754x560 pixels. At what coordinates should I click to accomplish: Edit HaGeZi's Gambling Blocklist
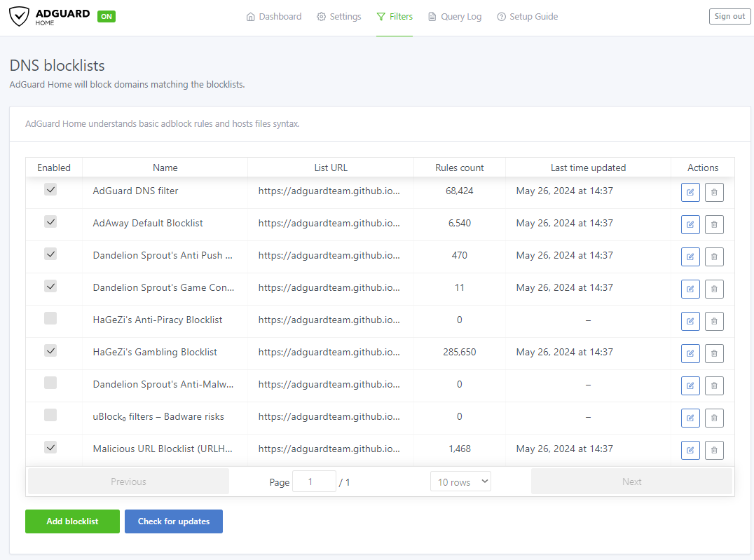(x=690, y=354)
